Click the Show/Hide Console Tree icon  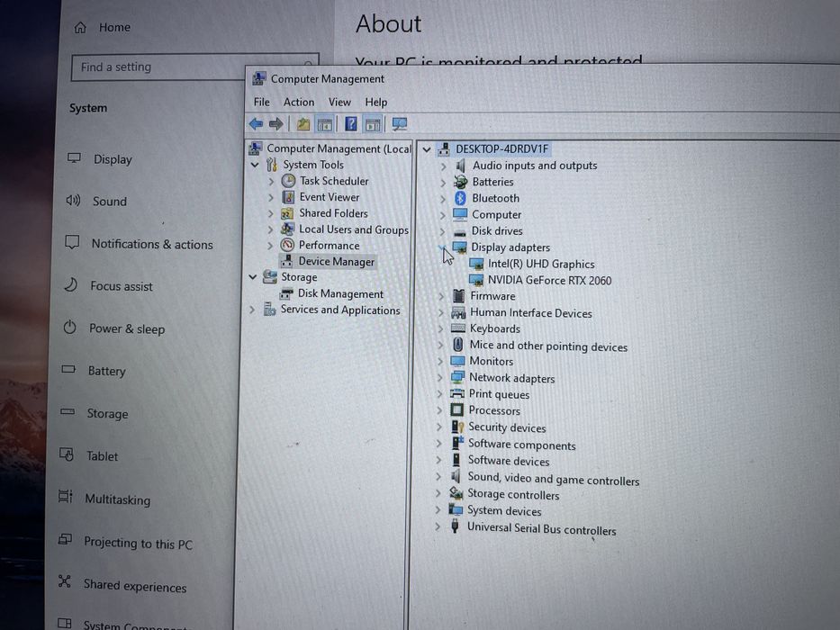pyautogui.click(x=325, y=125)
